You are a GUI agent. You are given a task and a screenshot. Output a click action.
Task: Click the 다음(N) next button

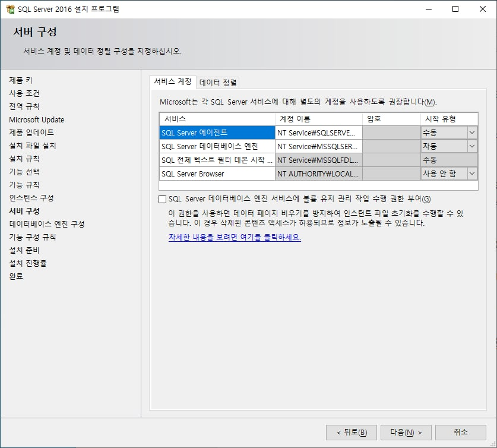406,433
